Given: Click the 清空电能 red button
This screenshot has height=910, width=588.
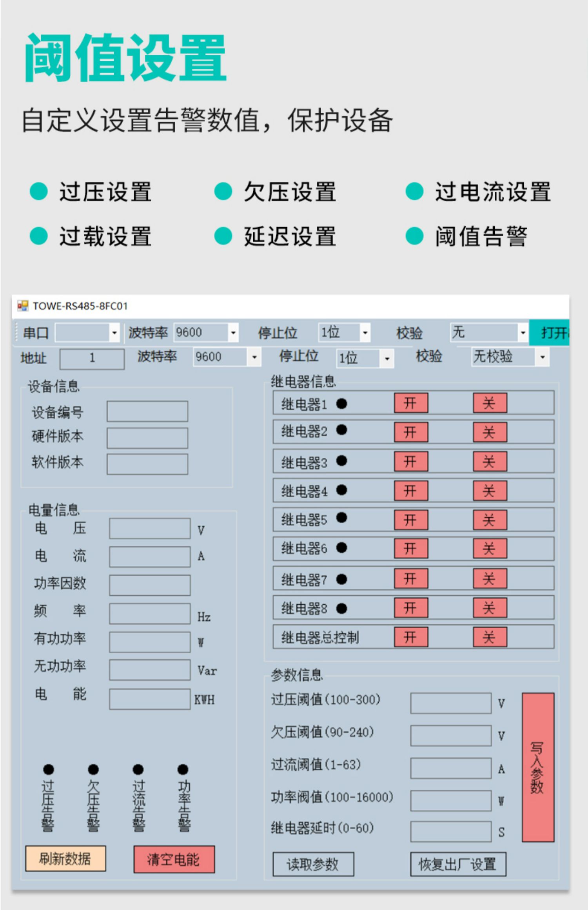Looking at the screenshot, I should point(174,859).
